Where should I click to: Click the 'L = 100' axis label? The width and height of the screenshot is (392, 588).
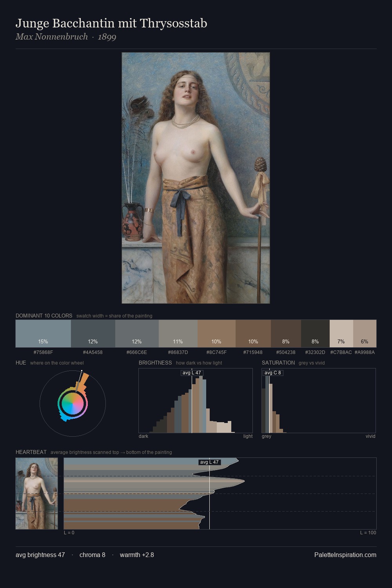point(368,533)
